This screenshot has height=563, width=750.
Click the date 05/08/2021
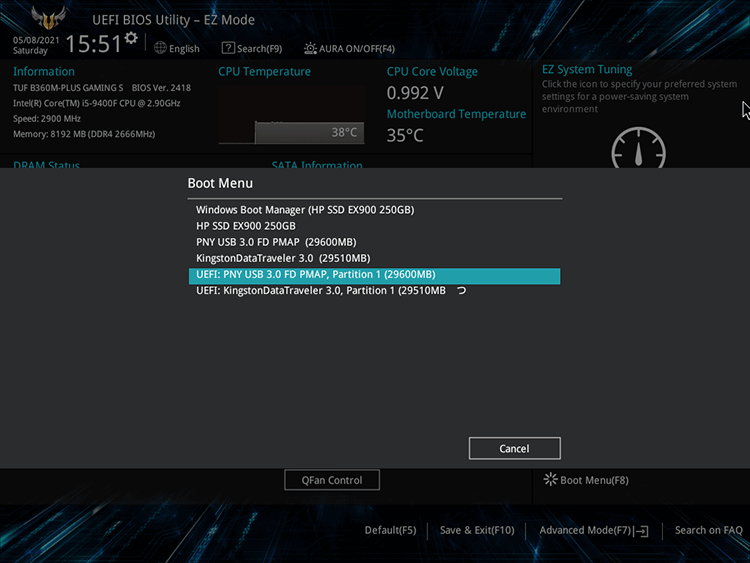point(36,40)
